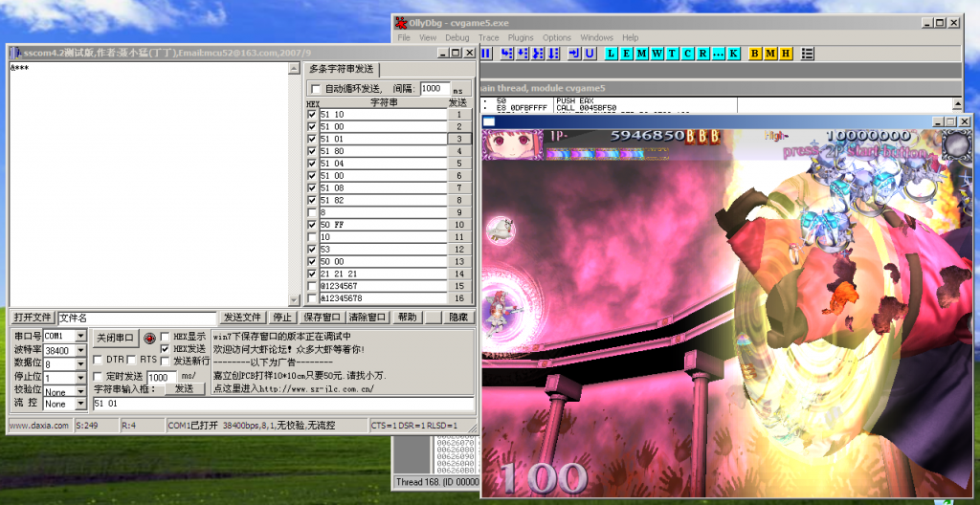The height and width of the screenshot is (505, 980).
Task: Click 打开文件 open file button
Action: 33,318
